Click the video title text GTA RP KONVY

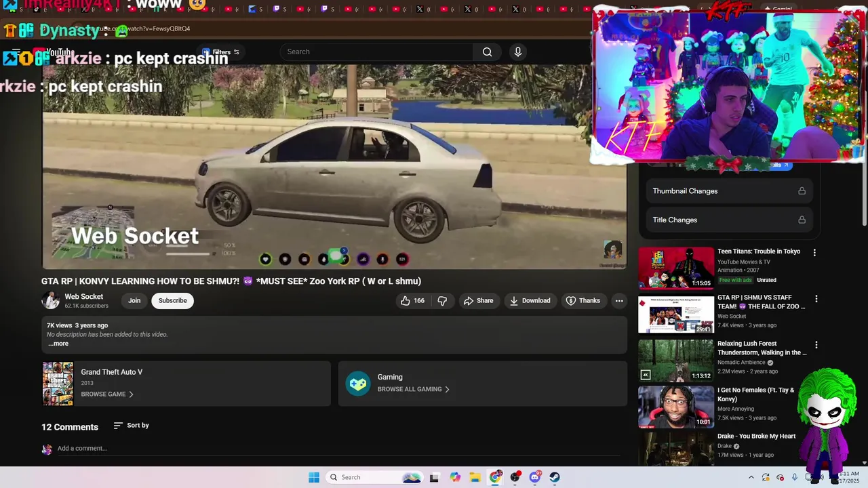(x=231, y=281)
